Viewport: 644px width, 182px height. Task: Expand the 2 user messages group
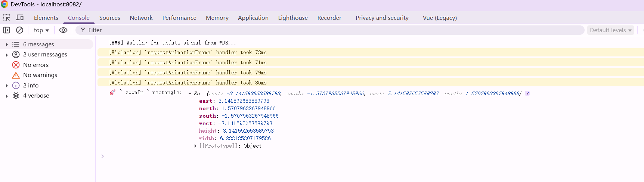pos(7,55)
